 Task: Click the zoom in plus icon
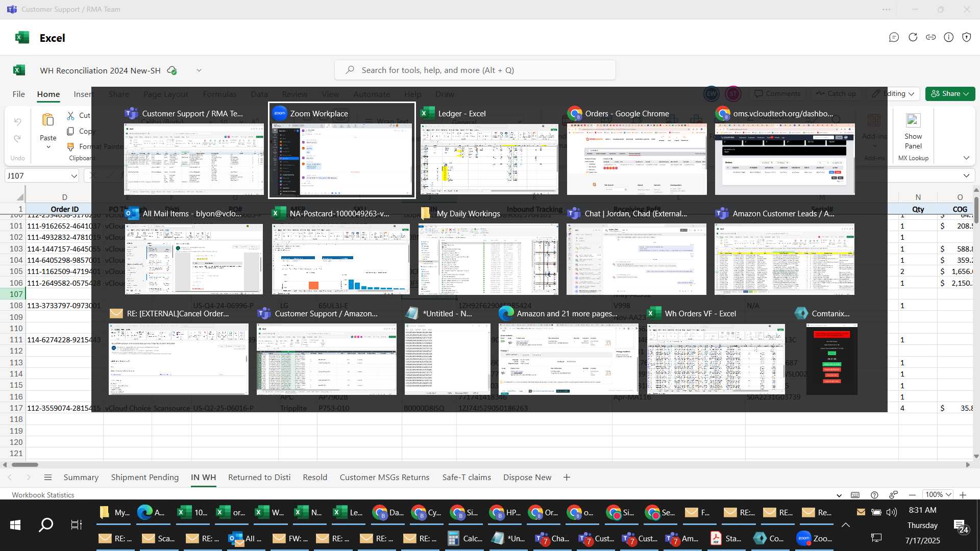coord(963,495)
